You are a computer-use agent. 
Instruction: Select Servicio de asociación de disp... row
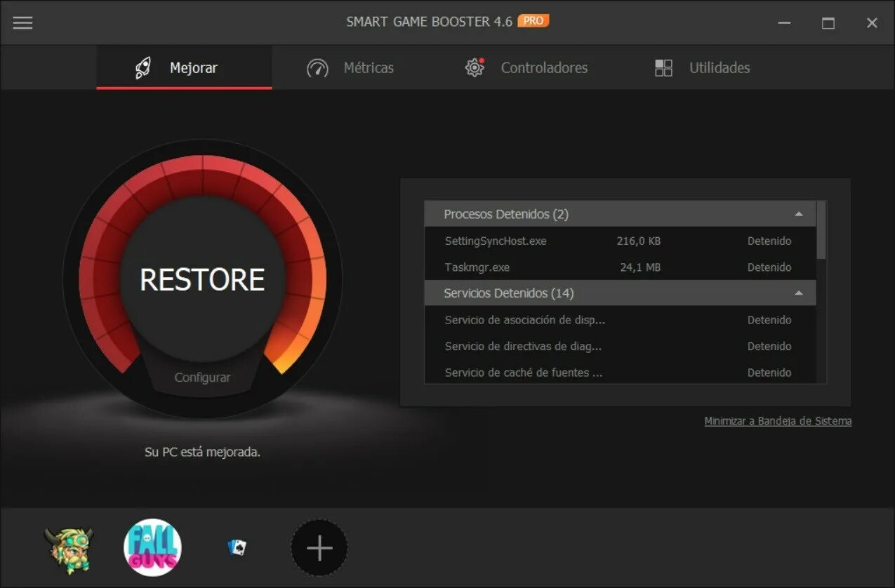(x=620, y=320)
